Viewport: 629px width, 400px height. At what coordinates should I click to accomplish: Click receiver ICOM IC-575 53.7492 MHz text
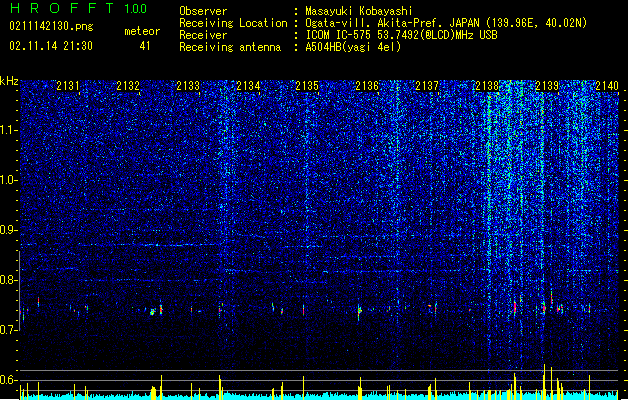[x=401, y=35]
